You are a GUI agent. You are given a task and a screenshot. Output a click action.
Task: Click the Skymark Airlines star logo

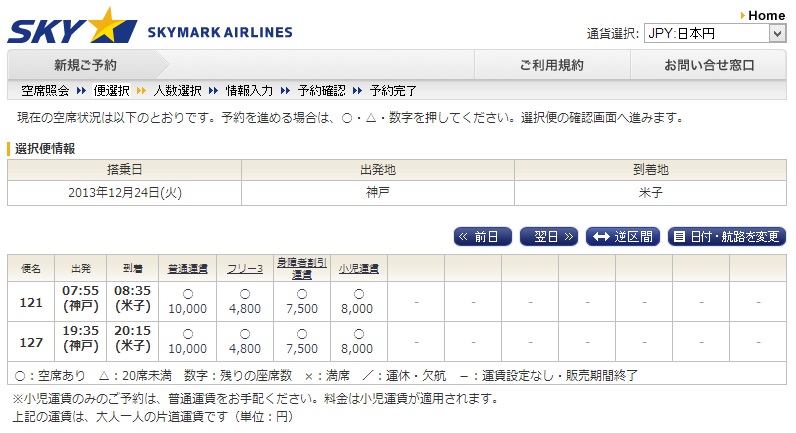[72, 26]
